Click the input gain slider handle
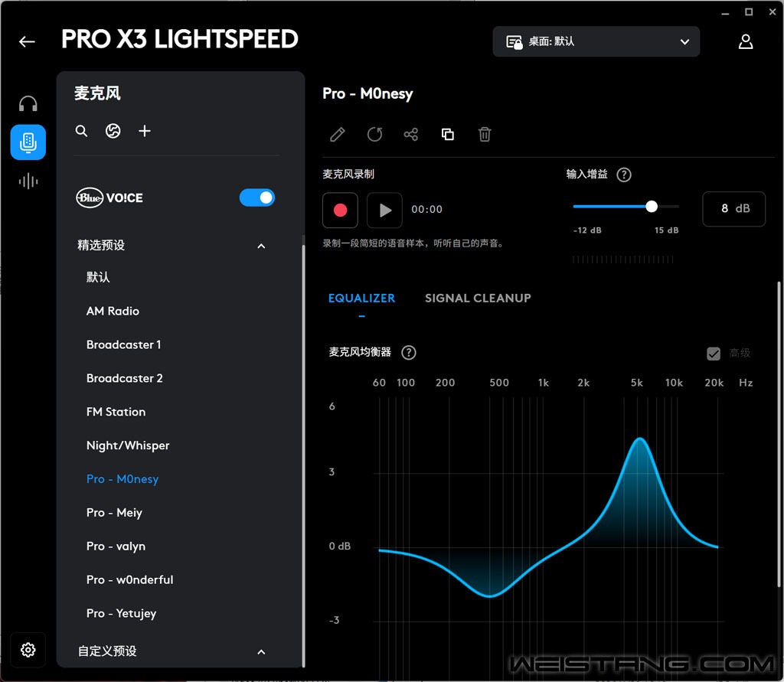This screenshot has height=682, width=784. (651, 206)
